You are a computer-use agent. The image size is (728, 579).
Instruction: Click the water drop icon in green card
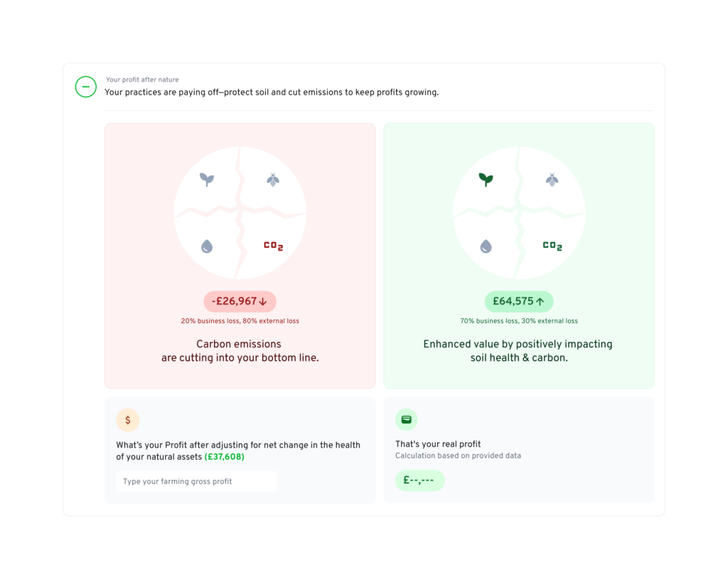pyautogui.click(x=486, y=246)
